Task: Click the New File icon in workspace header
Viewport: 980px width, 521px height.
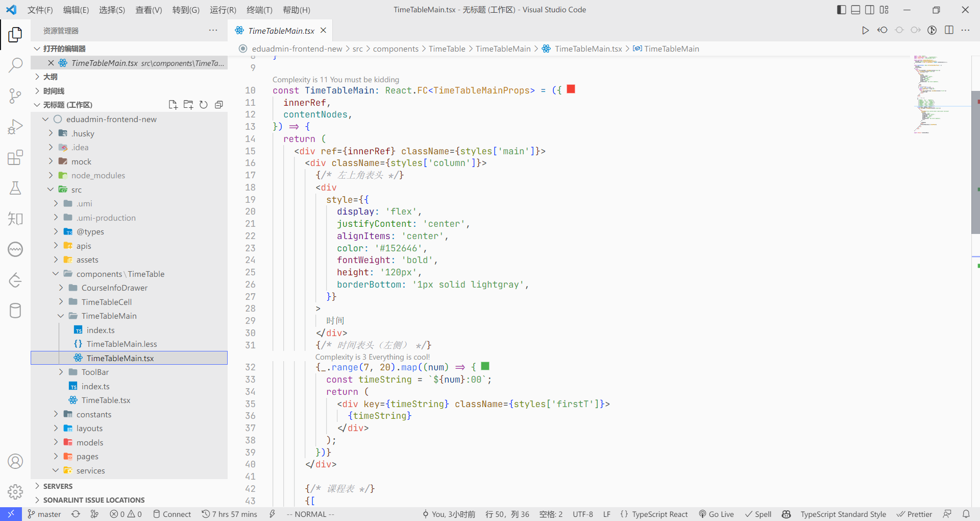Action: pos(173,105)
